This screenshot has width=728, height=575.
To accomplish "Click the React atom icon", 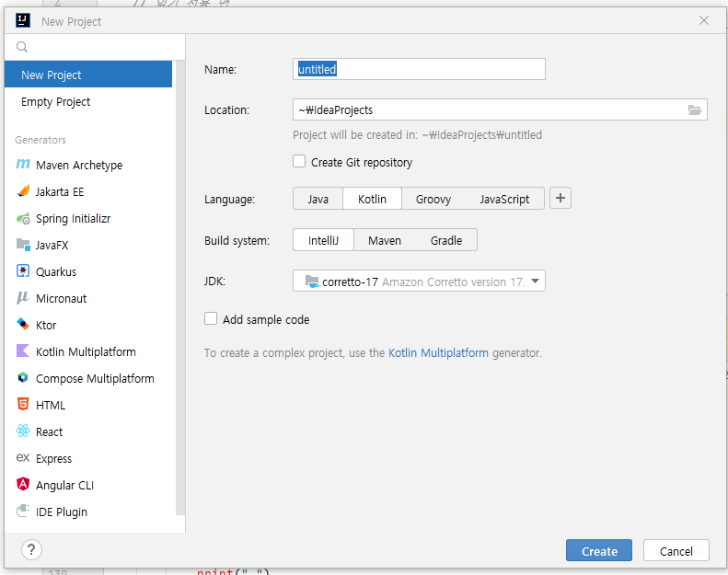I will [23, 431].
